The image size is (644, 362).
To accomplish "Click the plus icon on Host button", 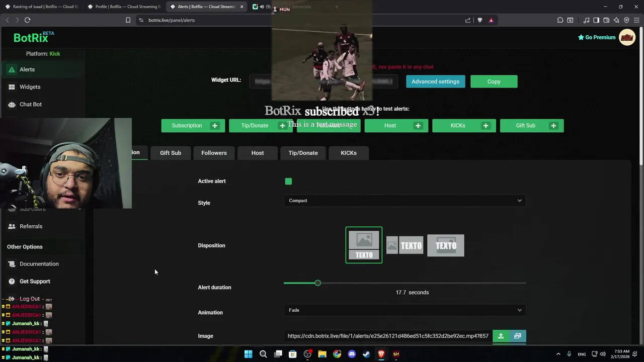I will click(x=418, y=126).
